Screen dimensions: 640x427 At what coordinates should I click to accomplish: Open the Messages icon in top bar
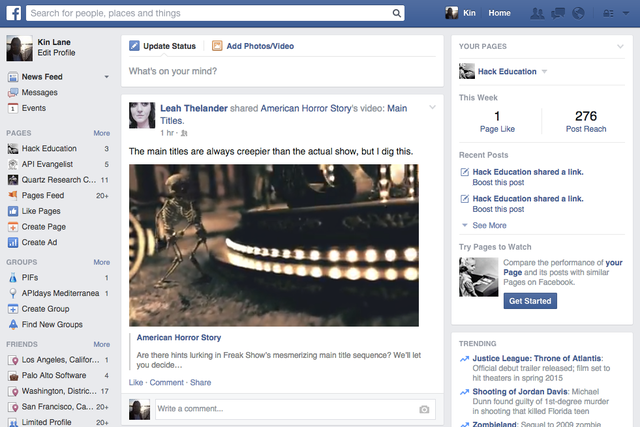(558, 13)
